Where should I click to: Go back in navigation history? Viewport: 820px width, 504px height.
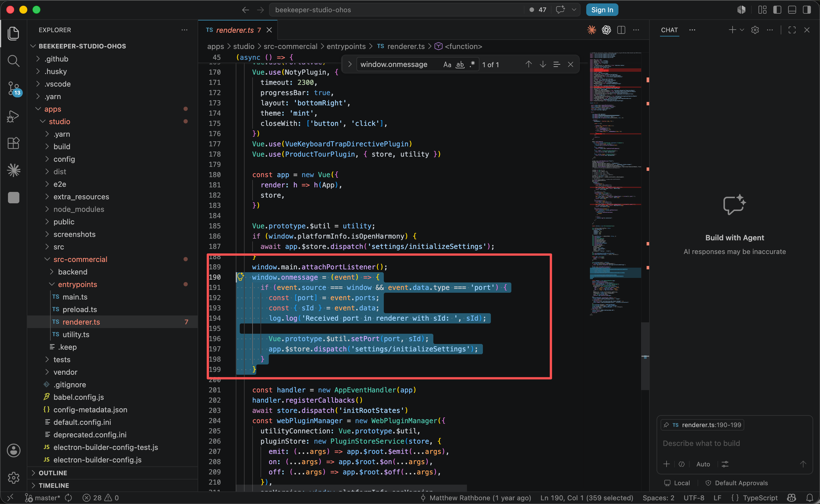pyautogui.click(x=245, y=10)
